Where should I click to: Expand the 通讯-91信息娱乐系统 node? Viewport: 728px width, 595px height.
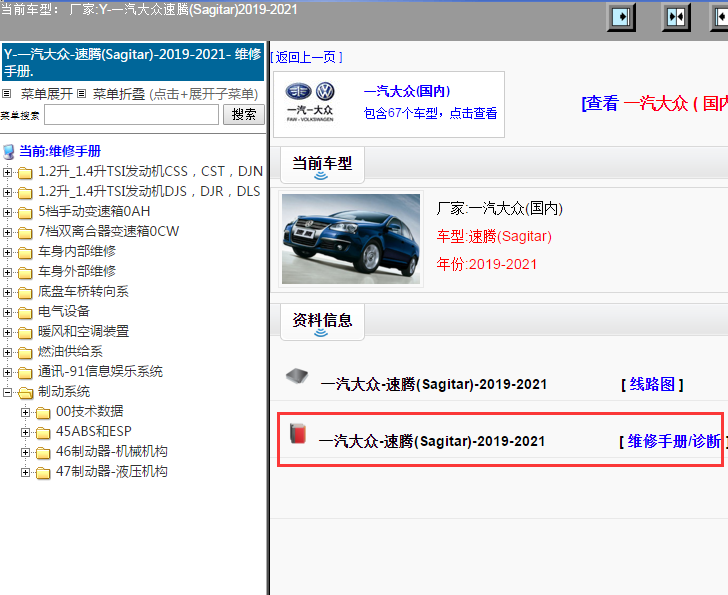[x=7, y=372]
